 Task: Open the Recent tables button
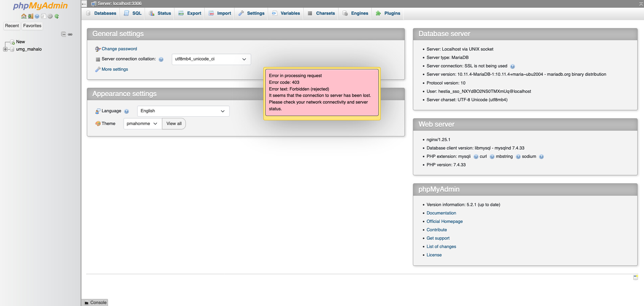pyautogui.click(x=12, y=26)
